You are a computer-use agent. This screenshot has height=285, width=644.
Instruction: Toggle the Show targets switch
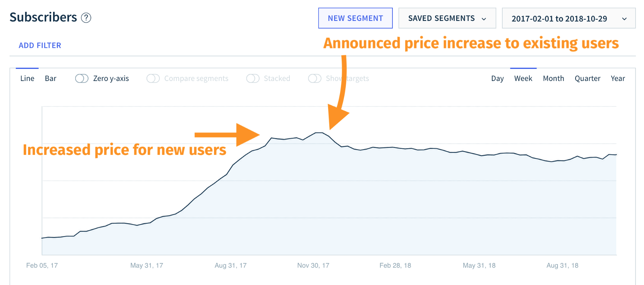click(315, 79)
